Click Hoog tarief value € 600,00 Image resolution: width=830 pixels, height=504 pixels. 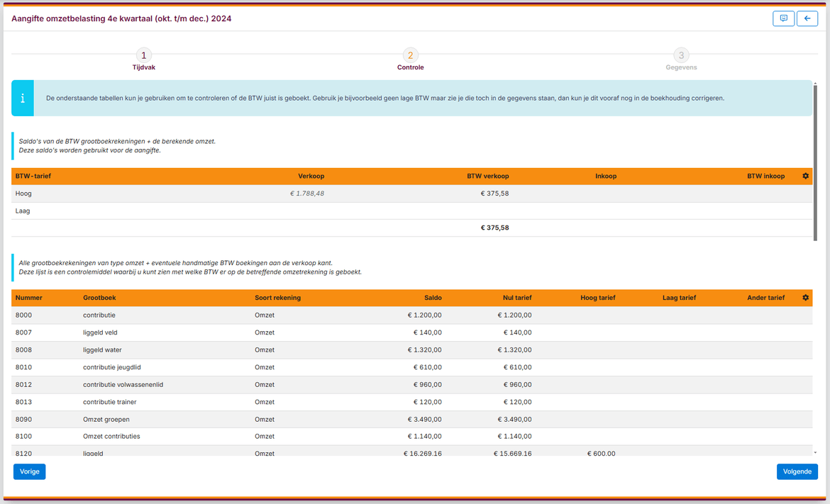[x=602, y=453]
